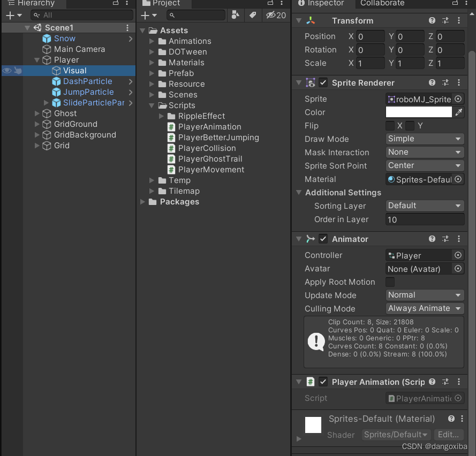Enable Apply Root Motion checkbox
The image size is (476, 456).
point(390,282)
